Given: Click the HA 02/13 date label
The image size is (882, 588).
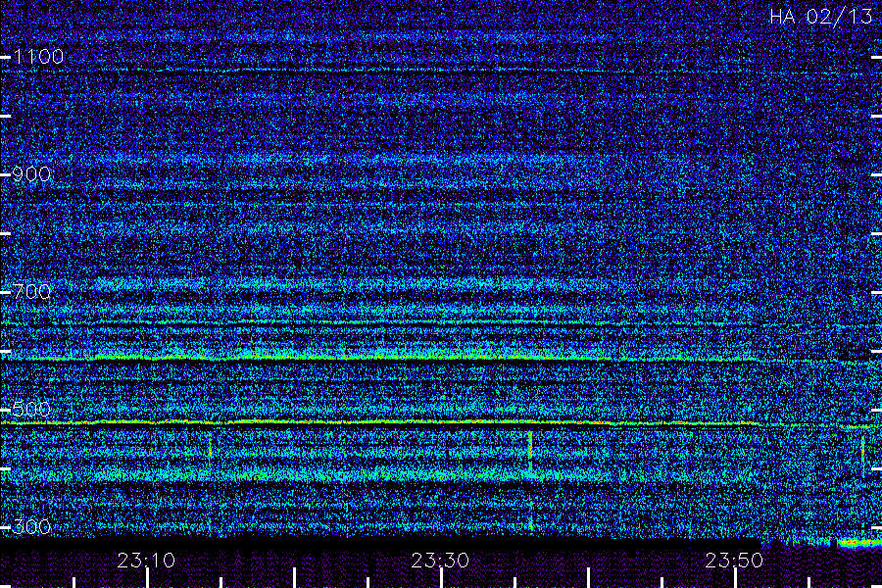Looking at the screenshot, I should [820, 17].
